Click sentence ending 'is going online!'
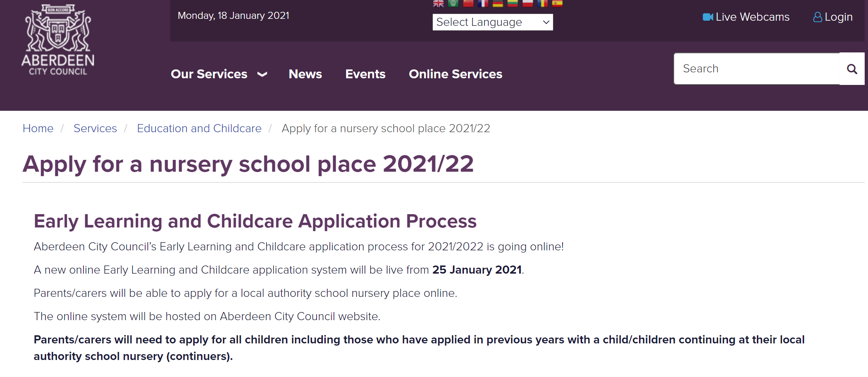 pos(299,246)
